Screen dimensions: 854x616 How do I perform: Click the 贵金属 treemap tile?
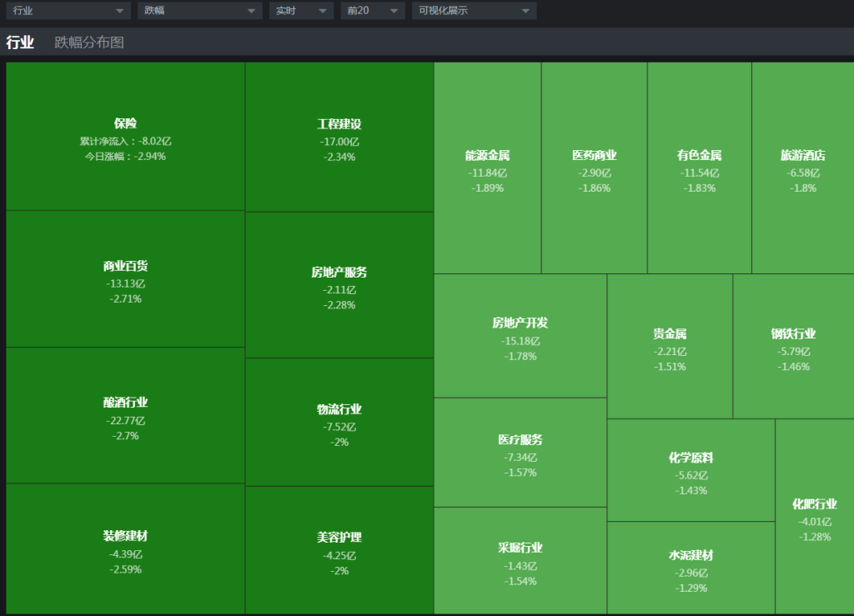click(670, 347)
